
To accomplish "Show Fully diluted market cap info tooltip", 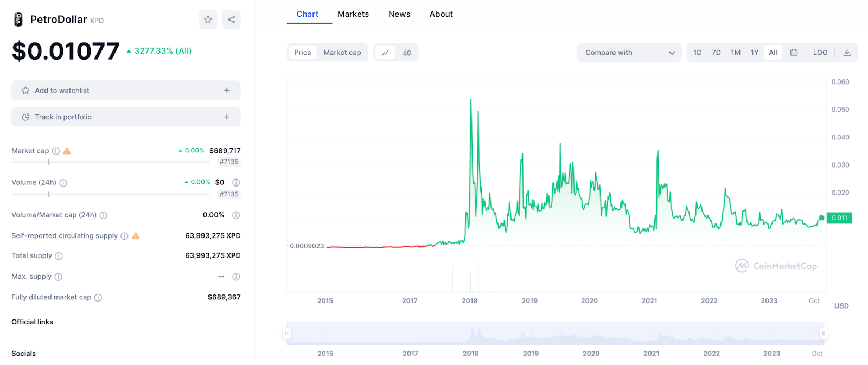I will tap(98, 298).
